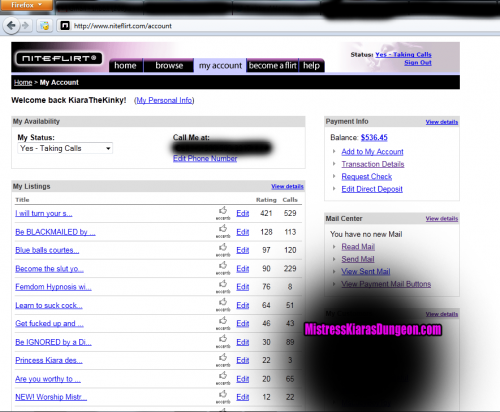Open the 'Blue balls courtes...' listing
Viewport: 500px width, 412px height.
pyautogui.click(x=47, y=250)
